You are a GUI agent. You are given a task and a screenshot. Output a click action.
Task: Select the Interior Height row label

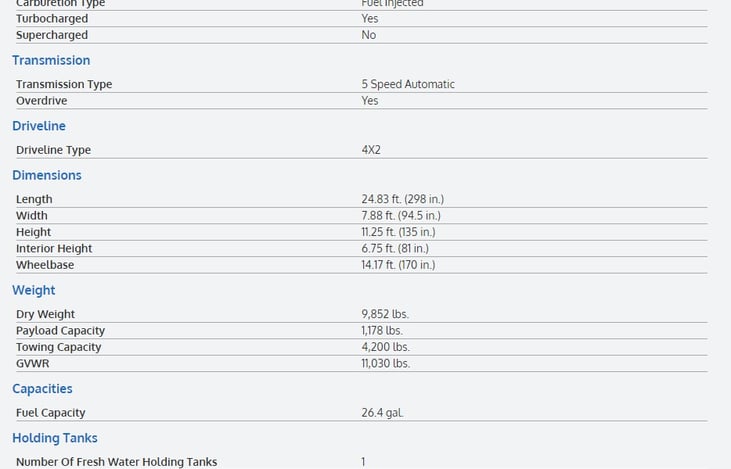tap(54, 248)
